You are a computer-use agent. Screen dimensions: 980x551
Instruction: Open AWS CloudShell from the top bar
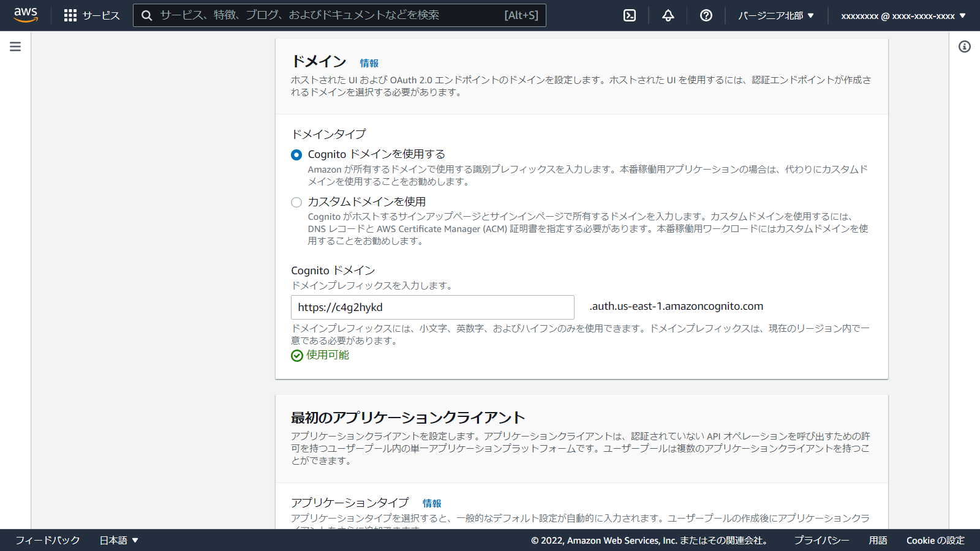click(630, 15)
